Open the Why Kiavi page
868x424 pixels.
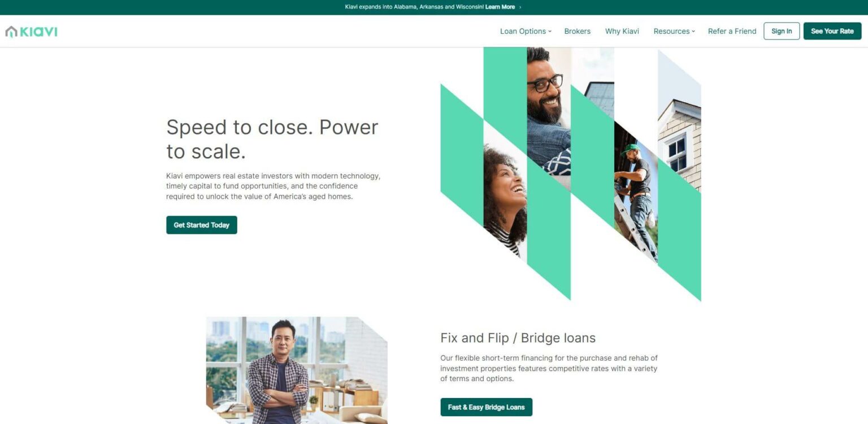click(x=622, y=31)
